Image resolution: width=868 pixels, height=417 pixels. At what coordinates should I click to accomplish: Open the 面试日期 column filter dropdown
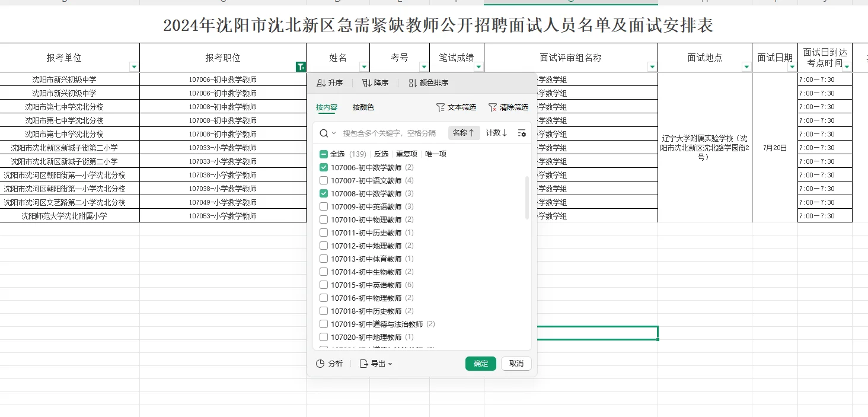(x=792, y=67)
